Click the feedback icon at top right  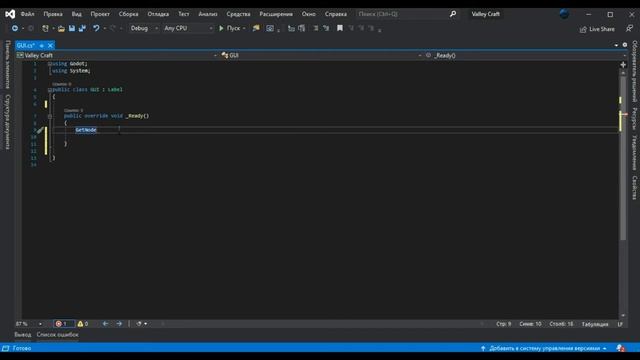(x=629, y=29)
